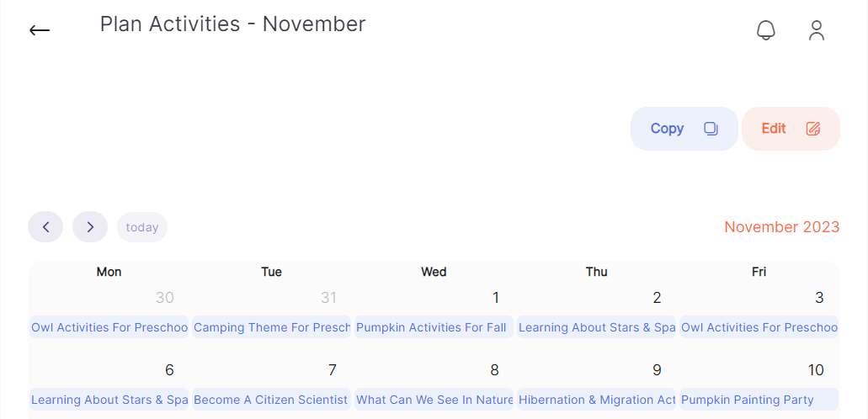Go to previous month arrow
This screenshot has width=868, height=419.
(x=45, y=227)
